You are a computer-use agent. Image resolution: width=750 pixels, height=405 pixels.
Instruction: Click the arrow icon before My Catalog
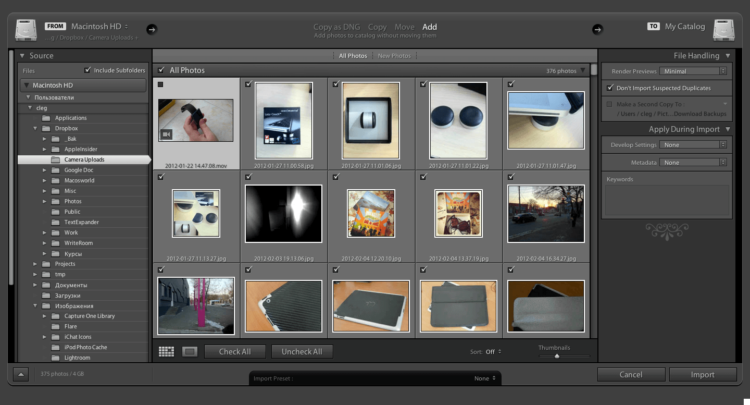(597, 29)
